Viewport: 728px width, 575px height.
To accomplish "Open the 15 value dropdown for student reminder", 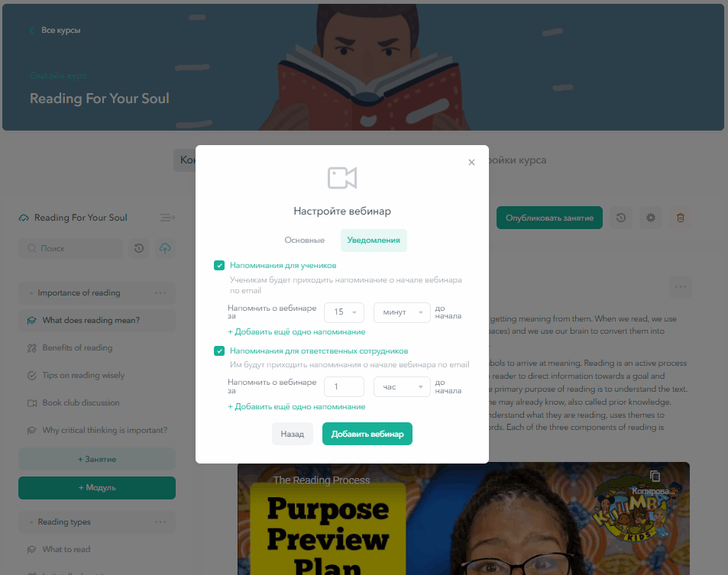I will click(x=344, y=312).
